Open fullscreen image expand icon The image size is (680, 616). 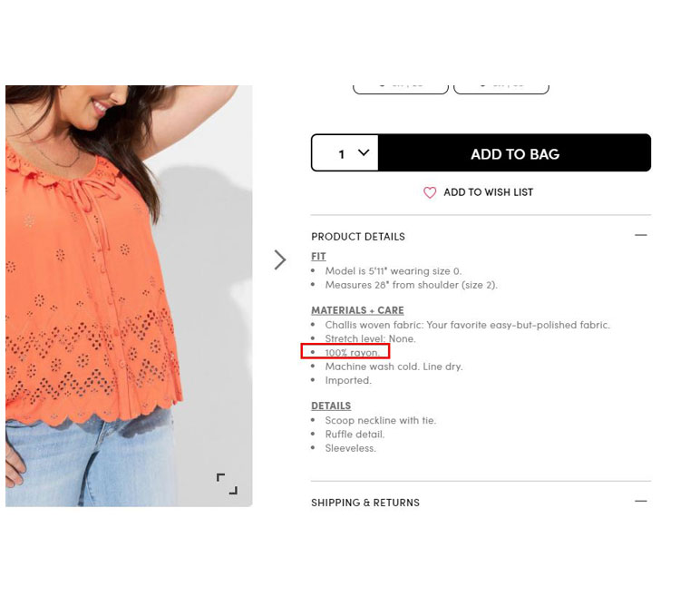pos(227,484)
